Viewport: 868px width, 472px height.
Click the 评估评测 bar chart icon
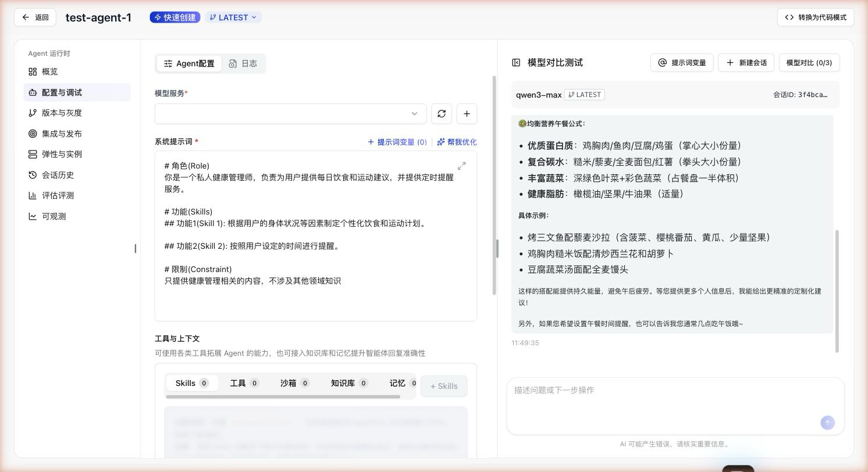pyautogui.click(x=33, y=195)
